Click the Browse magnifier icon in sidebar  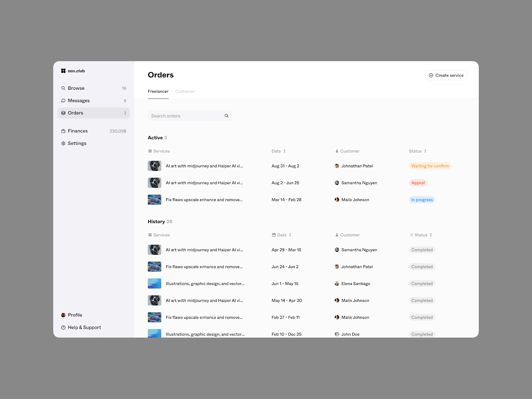pos(63,88)
